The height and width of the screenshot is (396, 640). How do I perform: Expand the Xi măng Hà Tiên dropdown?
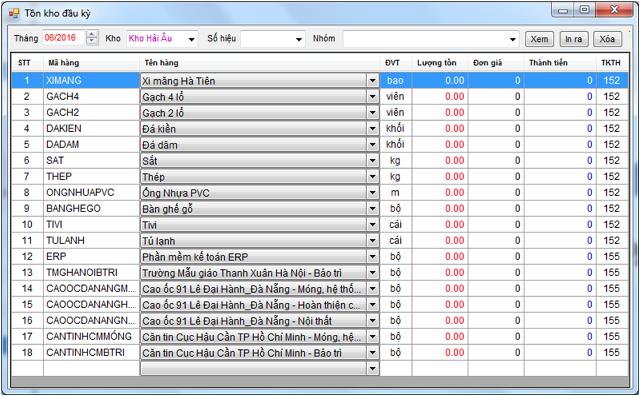tap(372, 81)
